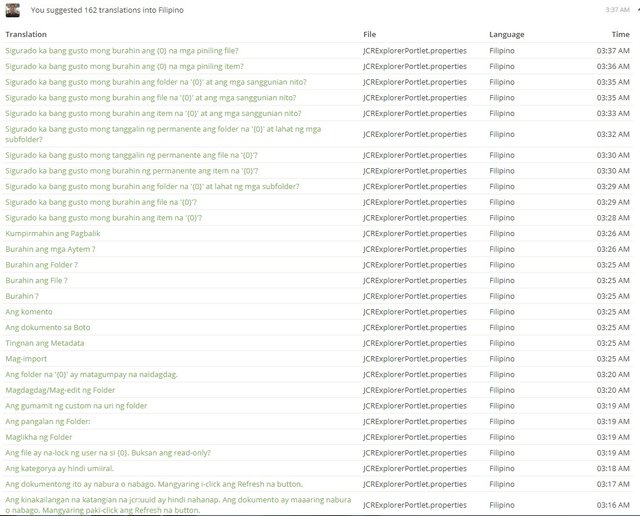Click 'Filipino' in the 03:33 AM row
Viewport: 640px width, 516px height.
[x=502, y=113]
